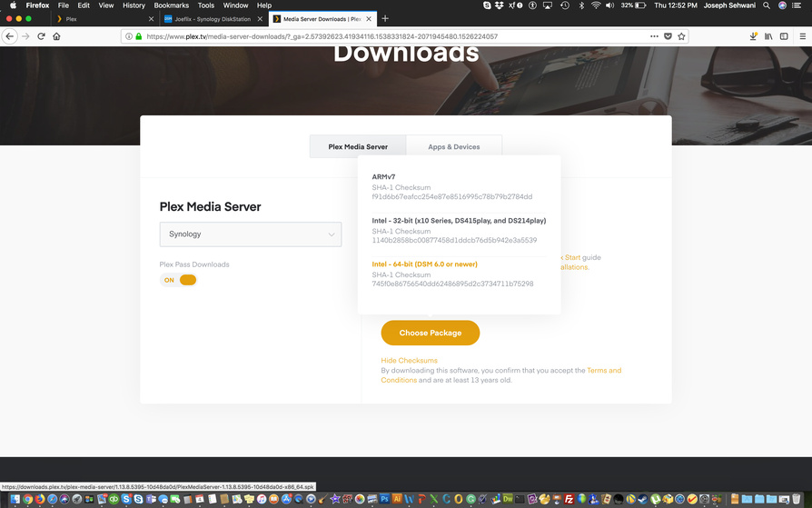Image resolution: width=812 pixels, height=508 pixels.
Task: Open the Apple menu
Action: pos(13,5)
